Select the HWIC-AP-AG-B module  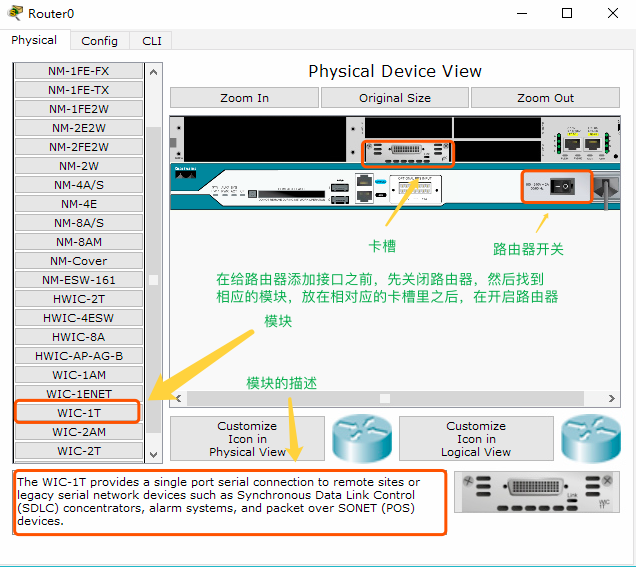click(79, 356)
